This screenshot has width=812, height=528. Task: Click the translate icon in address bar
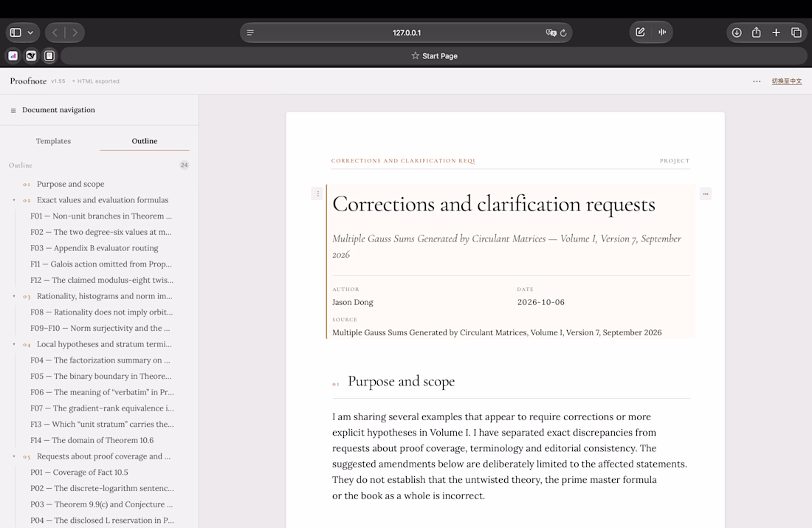coord(551,32)
